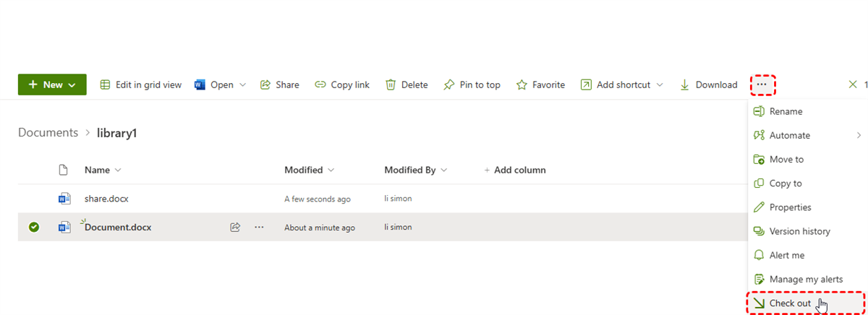Image resolution: width=868 pixels, height=315 pixels.
Task: Select Version history in the menu
Action: pyautogui.click(x=799, y=231)
